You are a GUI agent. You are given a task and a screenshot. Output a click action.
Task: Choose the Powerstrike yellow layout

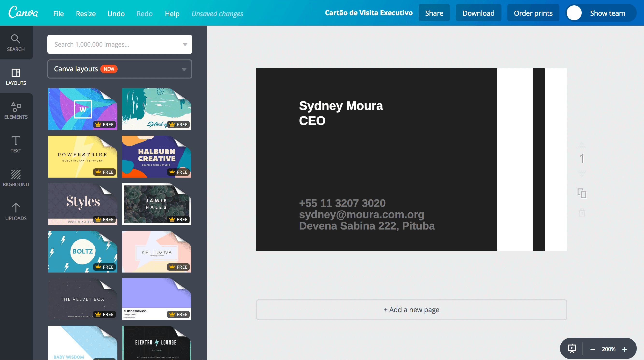point(83,157)
